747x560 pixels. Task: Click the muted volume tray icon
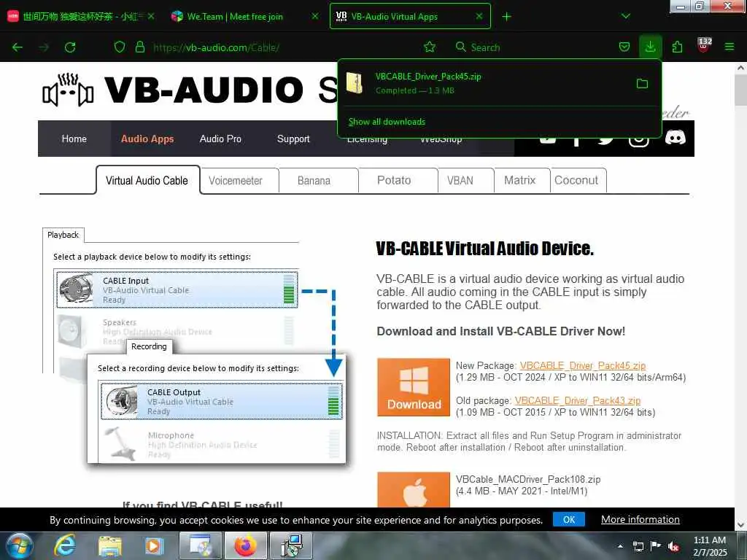pyautogui.click(x=673, y=546)
